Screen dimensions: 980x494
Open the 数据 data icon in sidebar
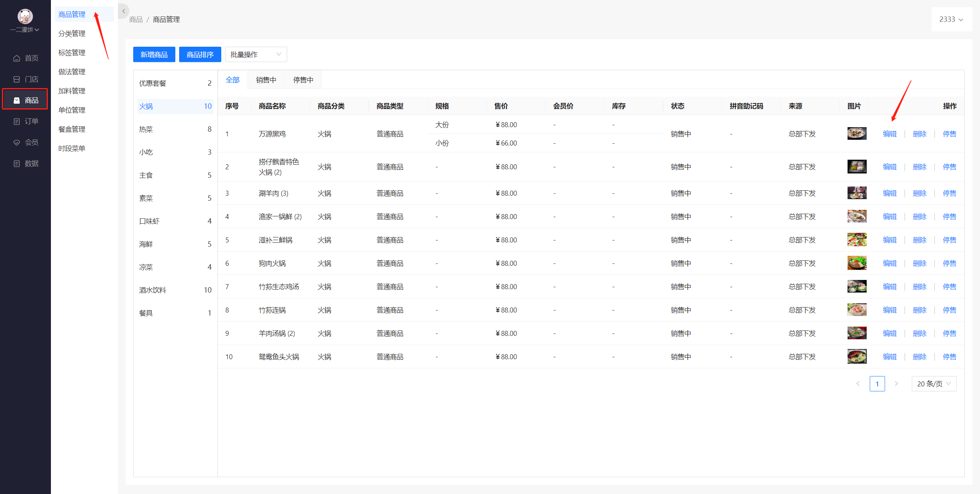click(x=16, y=164)
